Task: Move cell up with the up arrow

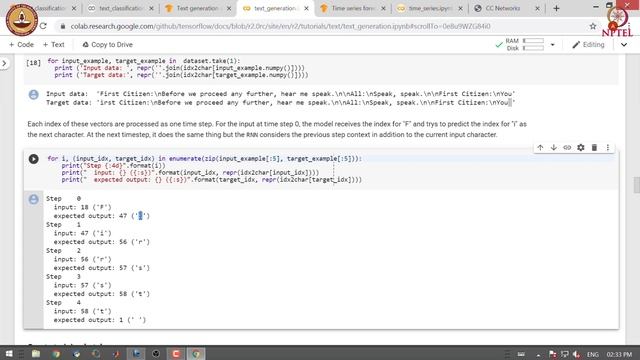Action: (540, 147)
